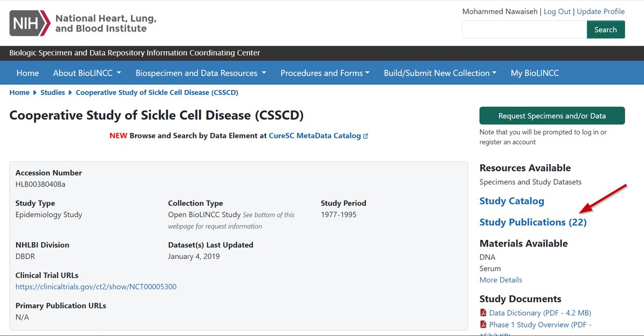The height and width of the screenshot is (336, 644).
Task: Expand Procedures and Forms menu
Action: (325, 73)
